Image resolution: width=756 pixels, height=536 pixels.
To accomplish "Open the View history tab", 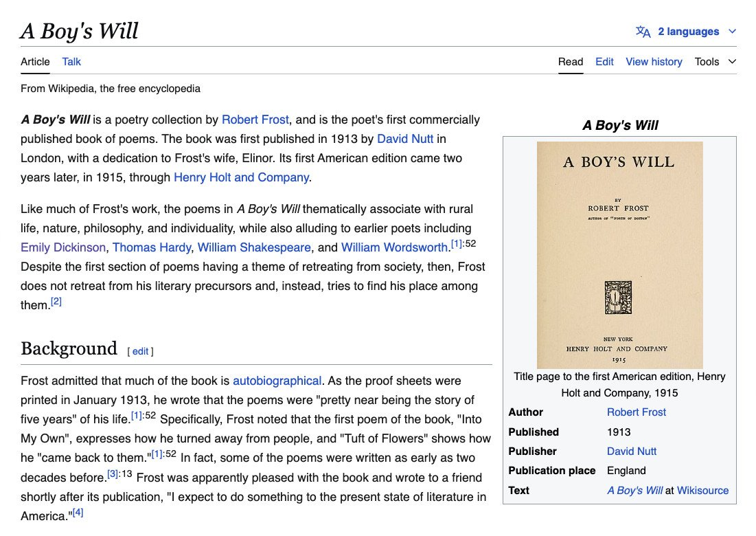I will coord(654,62).
